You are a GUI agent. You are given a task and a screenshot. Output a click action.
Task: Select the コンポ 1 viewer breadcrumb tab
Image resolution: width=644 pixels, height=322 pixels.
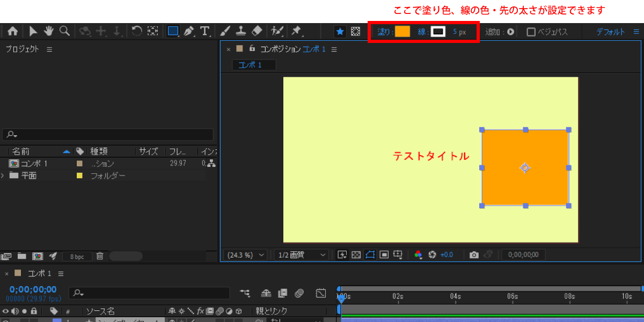click(254, 65)
